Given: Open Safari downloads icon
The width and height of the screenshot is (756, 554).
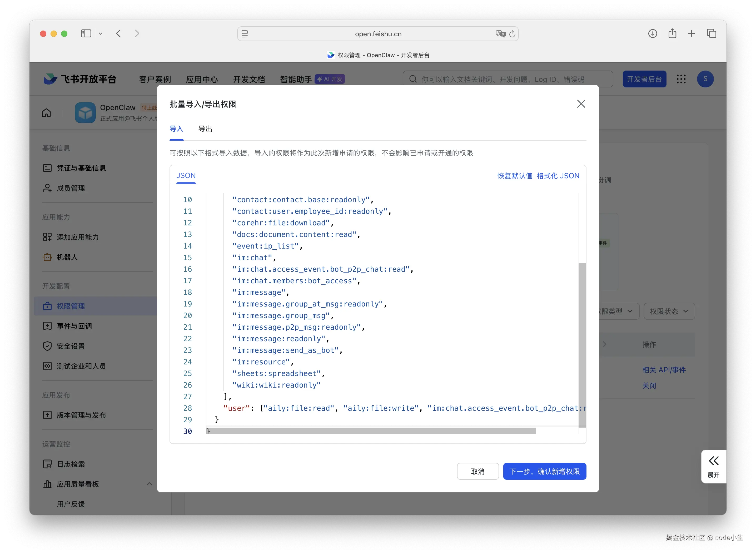Looking at the screenshot, I should pyautogui.click(x=652, y=33).
